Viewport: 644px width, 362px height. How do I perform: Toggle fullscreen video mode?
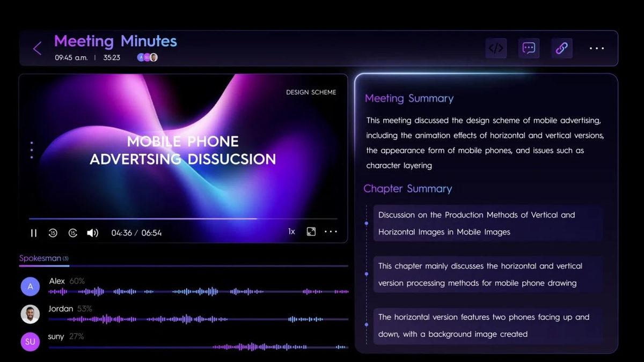pyautogui.click(x=311, y=232)
